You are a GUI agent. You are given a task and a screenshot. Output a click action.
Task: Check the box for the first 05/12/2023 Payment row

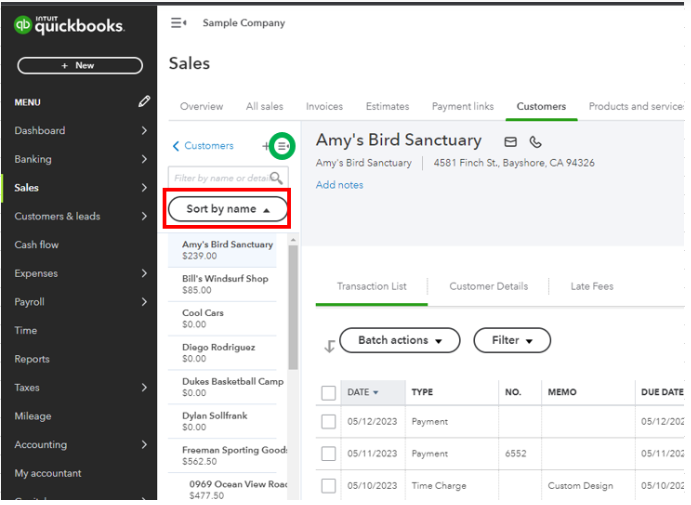[x=328, y=422]
